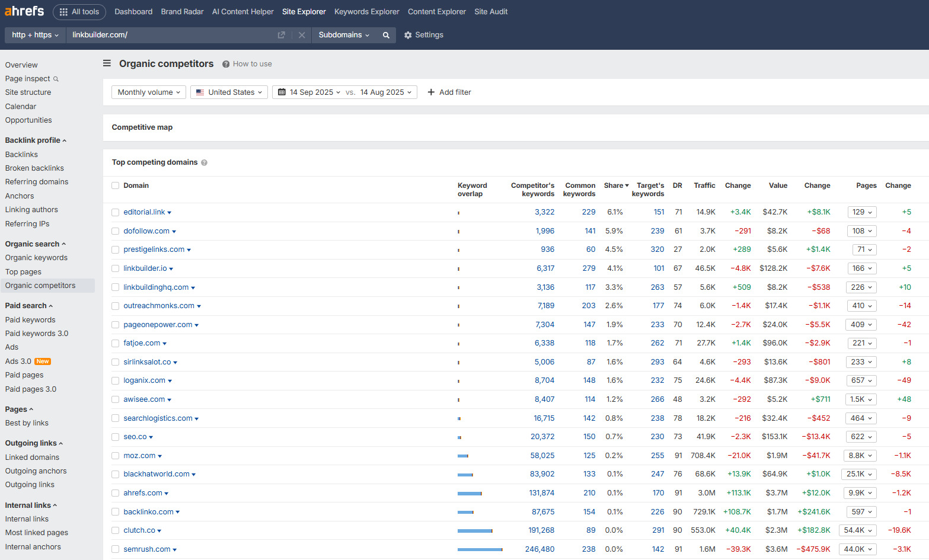Viewport: 929px width, 560px height.
Task: Check the box for editorial.link
Action: point(116,212)
